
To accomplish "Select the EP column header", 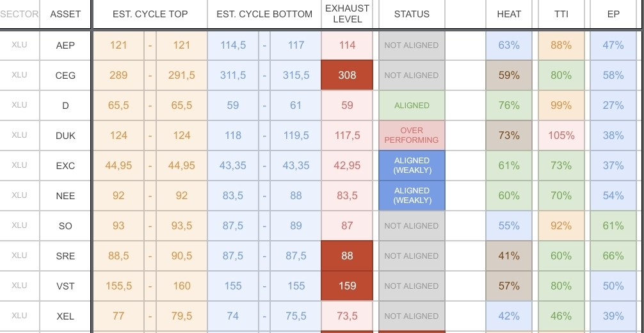I will [x=613, y=14].
